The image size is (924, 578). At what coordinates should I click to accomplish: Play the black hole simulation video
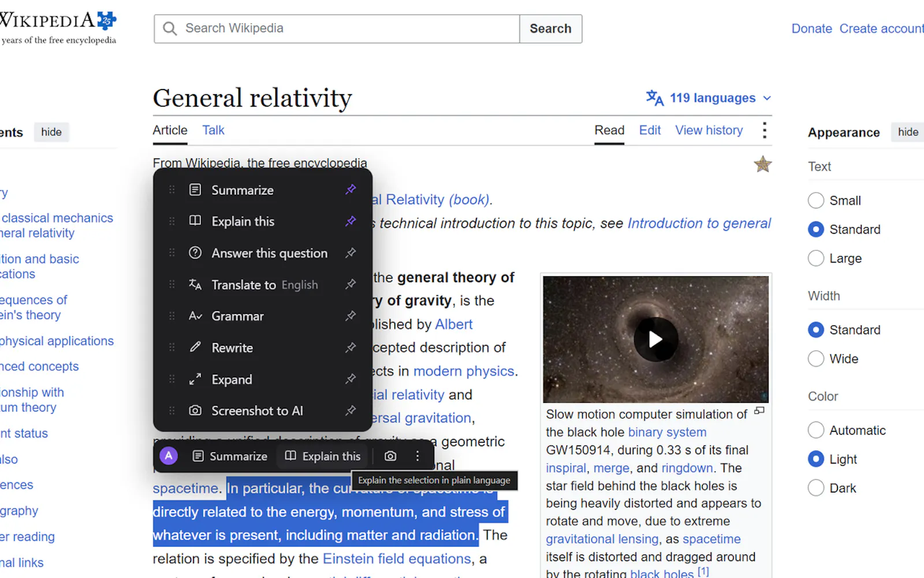(x=655, y=339)
